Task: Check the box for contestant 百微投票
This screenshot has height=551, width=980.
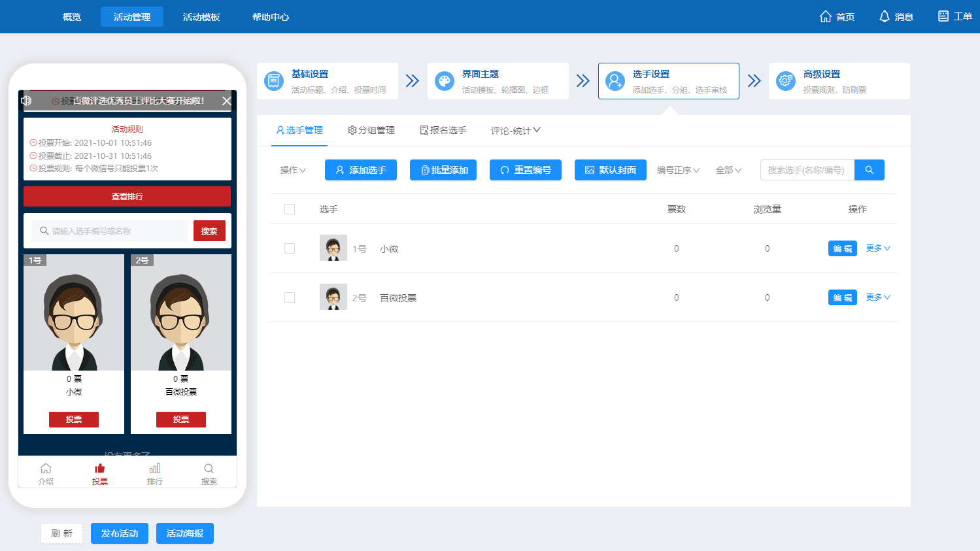Action: tap(290, 297)
